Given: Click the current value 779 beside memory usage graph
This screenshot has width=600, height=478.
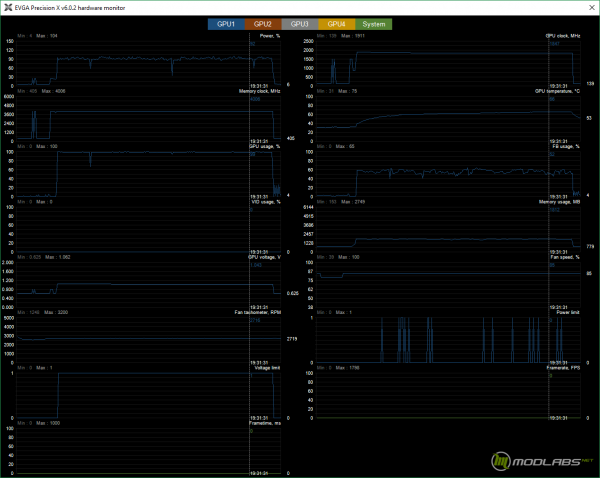Looking at the screenshot, I should [x=590, y=247].
